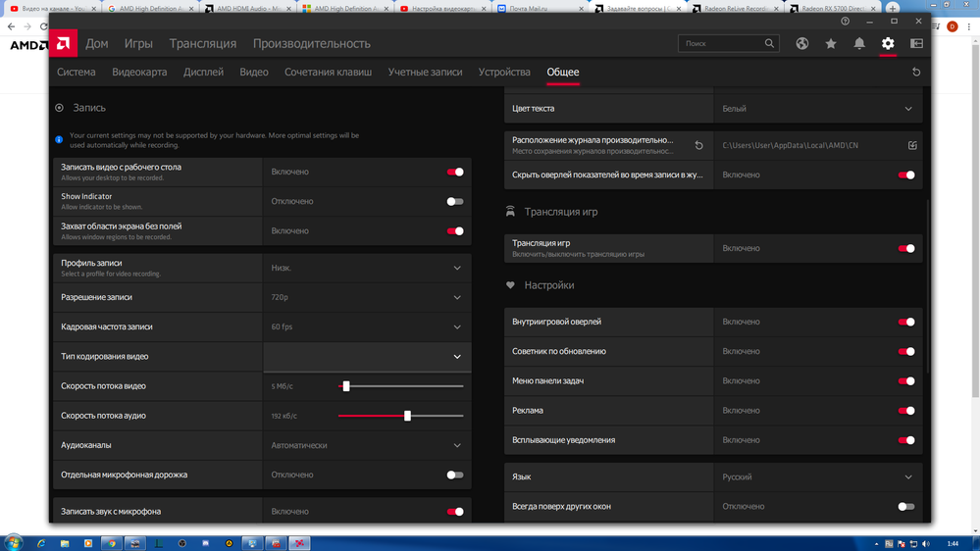980x551 pixels.
Task: Open Сочетания клавиш settings tab
Action: click(328, 72)
